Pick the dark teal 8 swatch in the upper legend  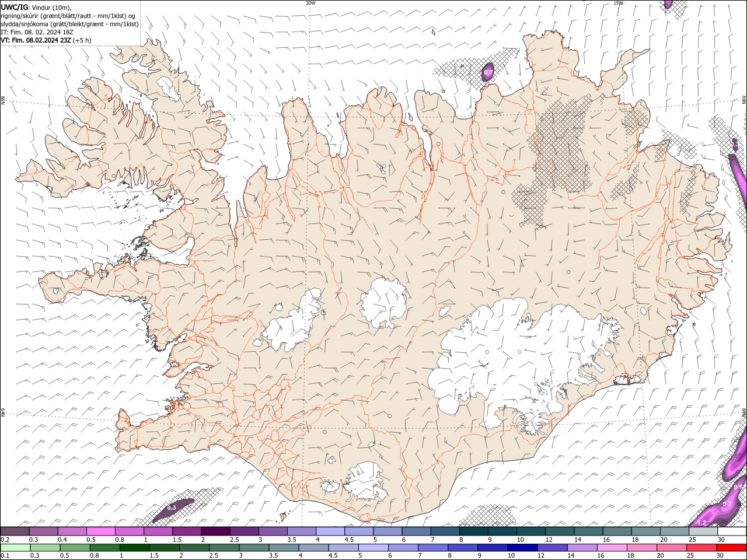point(474,531)
